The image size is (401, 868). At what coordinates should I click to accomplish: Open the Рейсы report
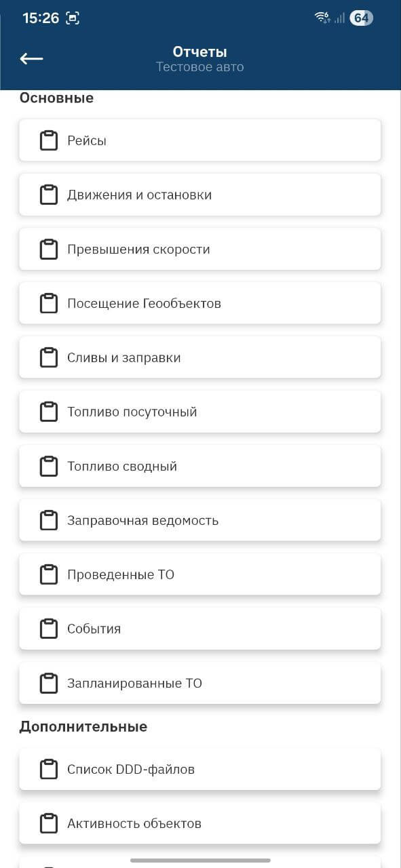pos(200,140)
